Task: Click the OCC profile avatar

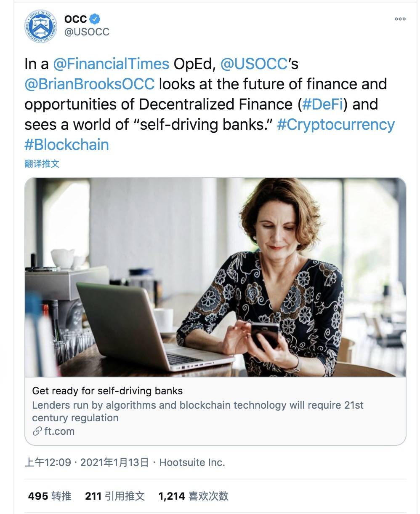Action: (x=40, y=24)
